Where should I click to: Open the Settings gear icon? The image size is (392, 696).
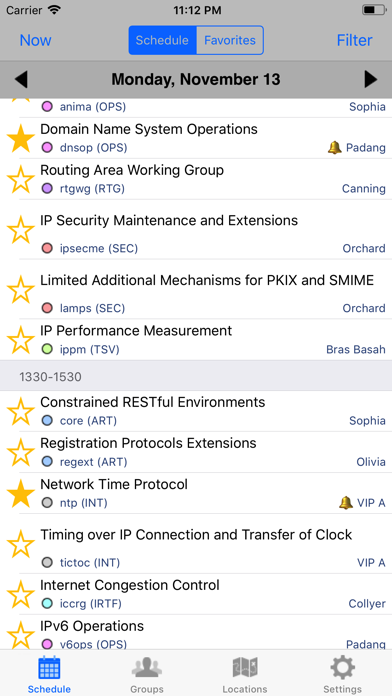tap(342, 668)
